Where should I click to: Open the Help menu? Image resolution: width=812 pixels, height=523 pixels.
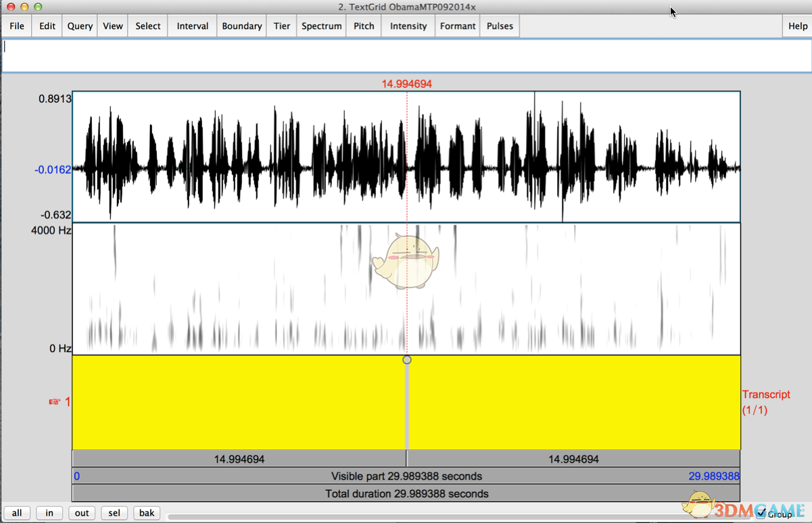pos(798,26)
